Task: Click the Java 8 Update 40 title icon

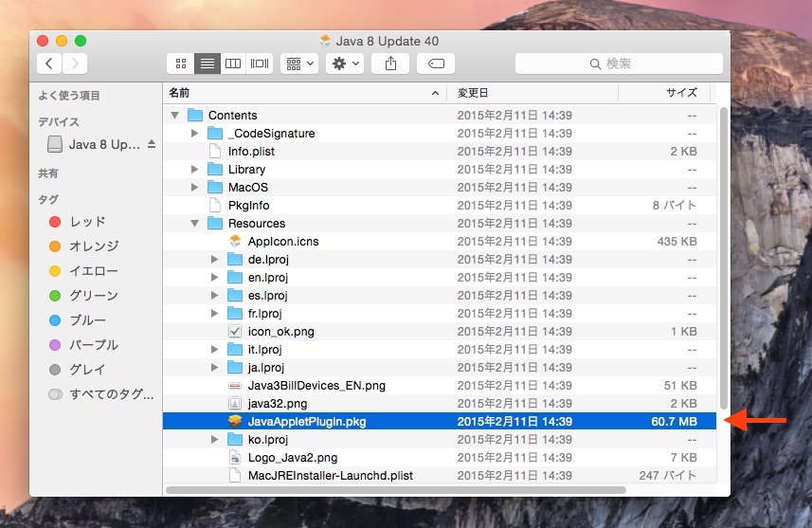Action: [325, 41]
